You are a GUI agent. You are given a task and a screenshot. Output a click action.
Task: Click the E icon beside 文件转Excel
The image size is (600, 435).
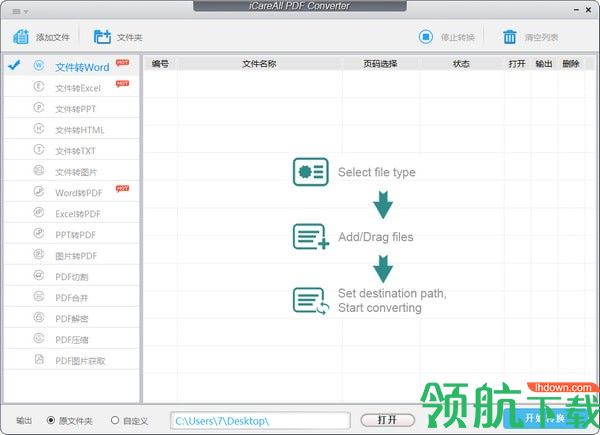(39, 86)
